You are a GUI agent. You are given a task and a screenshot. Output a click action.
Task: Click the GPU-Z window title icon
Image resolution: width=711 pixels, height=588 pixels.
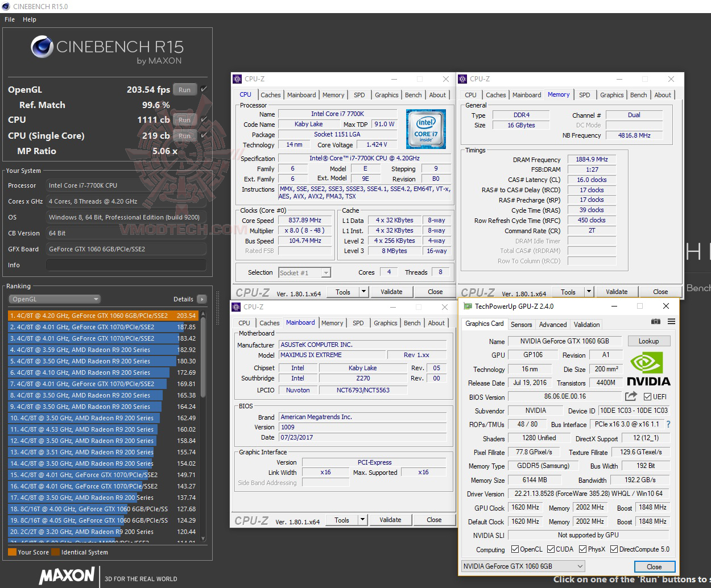(x=468, y=306)
